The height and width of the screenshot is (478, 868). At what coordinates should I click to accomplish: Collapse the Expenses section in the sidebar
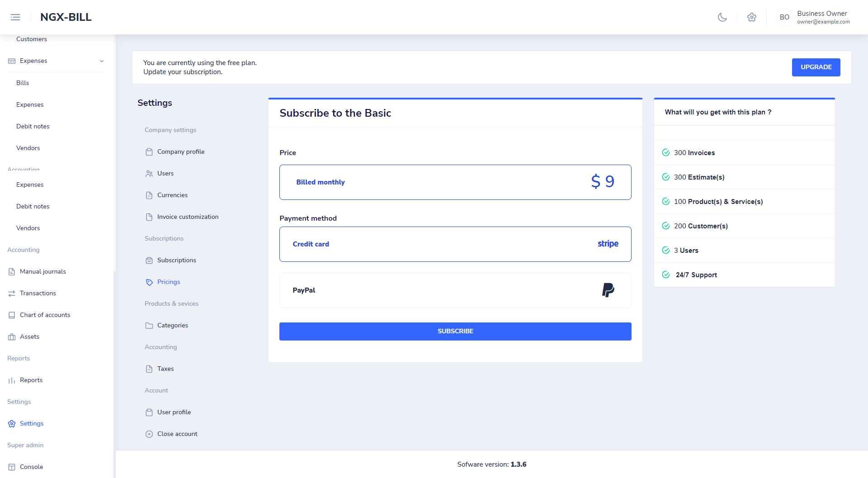(x=101, y=61)
